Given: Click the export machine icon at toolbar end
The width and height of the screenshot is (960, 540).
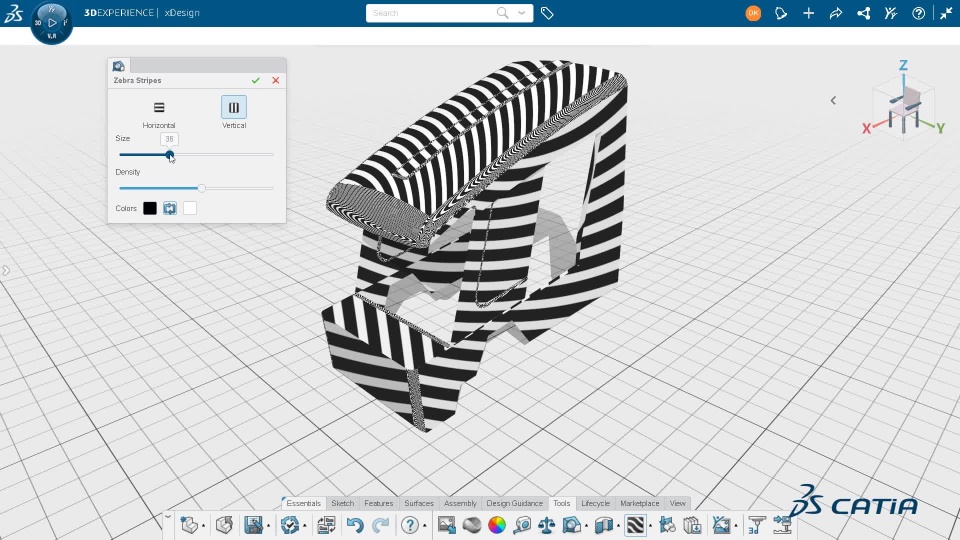Looking at the screenshot, I should click(782, 525).
